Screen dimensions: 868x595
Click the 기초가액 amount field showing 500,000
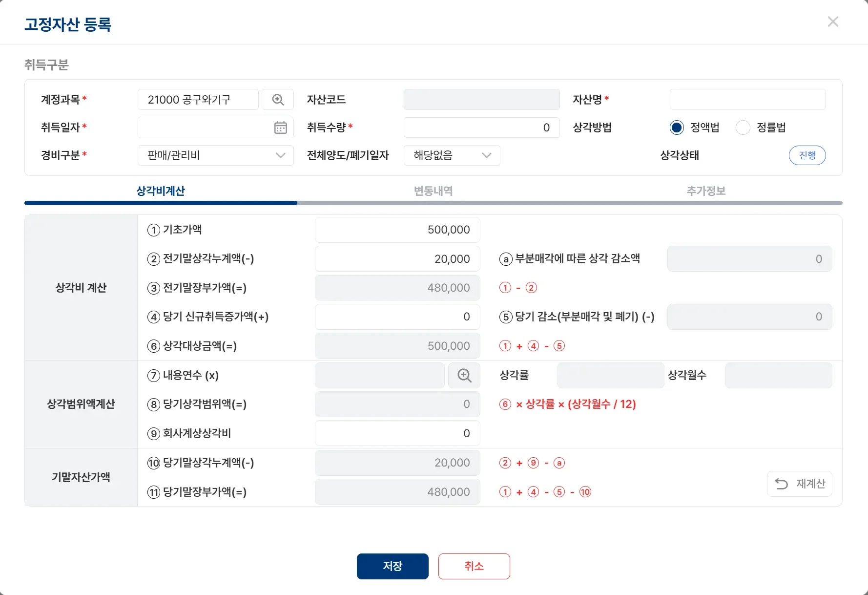click(397, 230)
